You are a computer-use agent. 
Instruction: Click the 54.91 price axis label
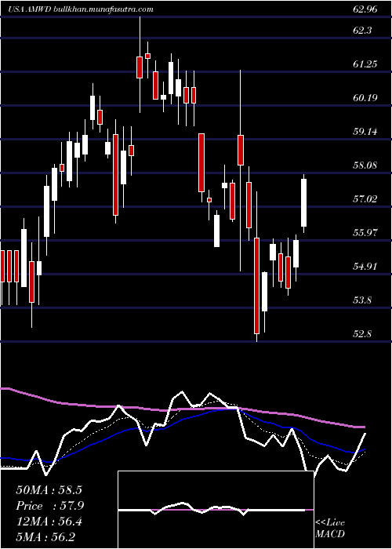click(x=365, y=267)
